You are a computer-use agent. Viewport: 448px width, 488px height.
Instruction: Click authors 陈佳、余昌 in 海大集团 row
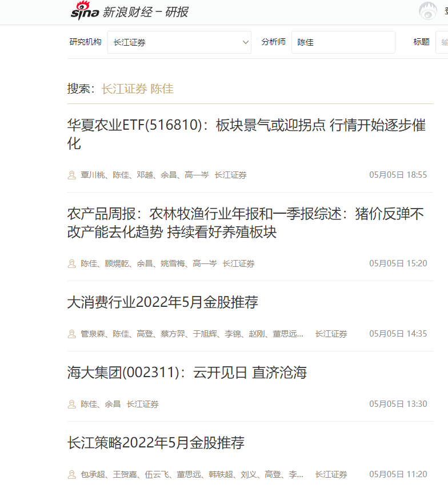101,404
